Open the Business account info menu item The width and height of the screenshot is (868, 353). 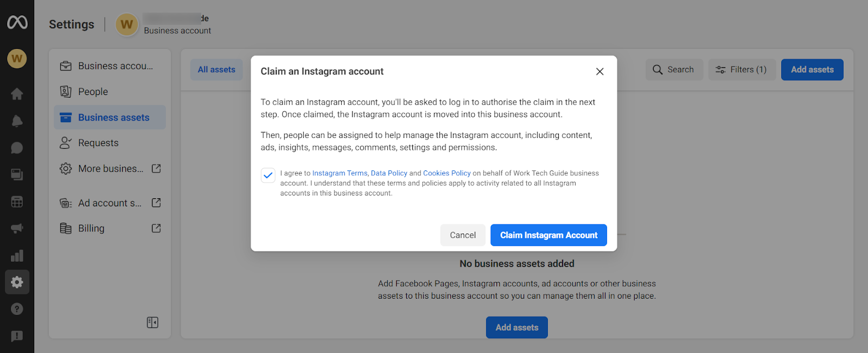point(110,66)
